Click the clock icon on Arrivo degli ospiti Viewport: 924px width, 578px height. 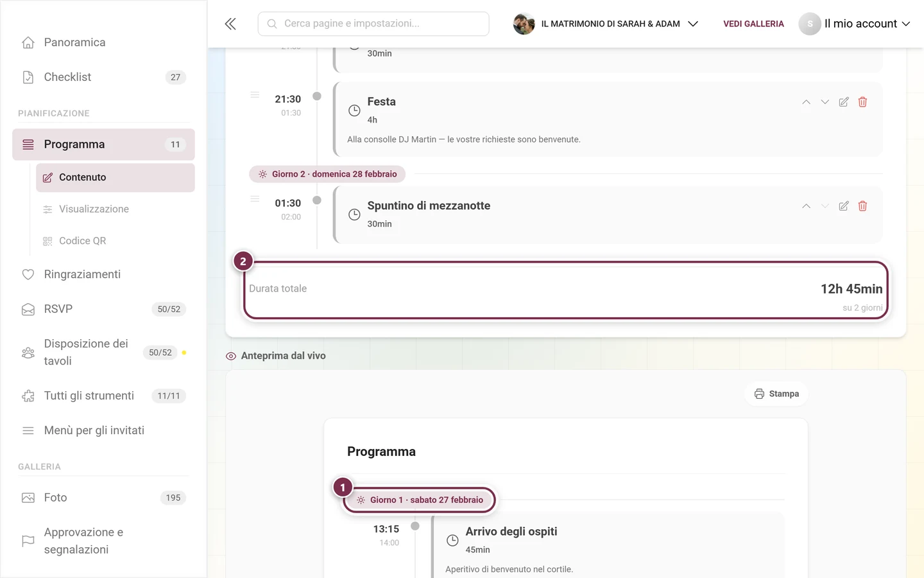[452, 541]
